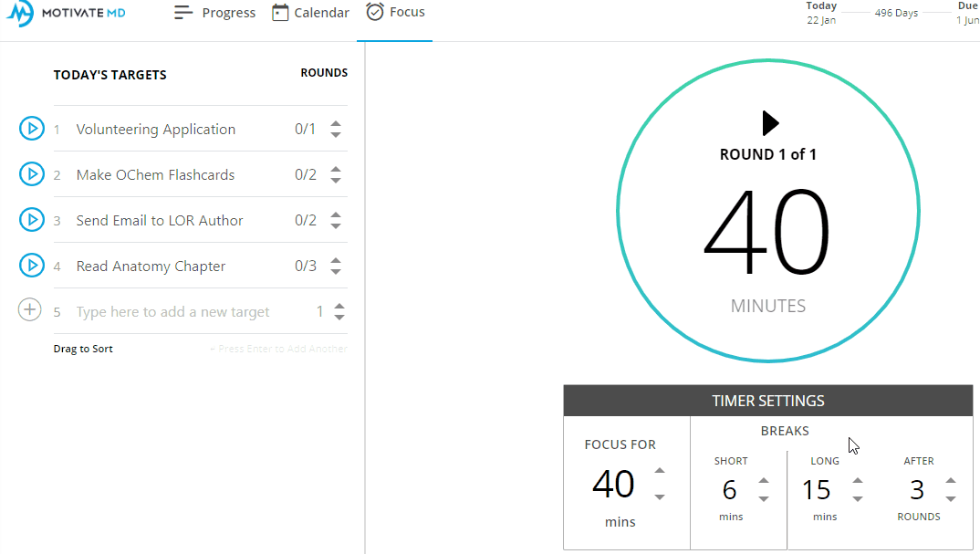Viewport: 980px width, 554px height.
Task: Decrease long break minutes
Action: coord(858,499)
